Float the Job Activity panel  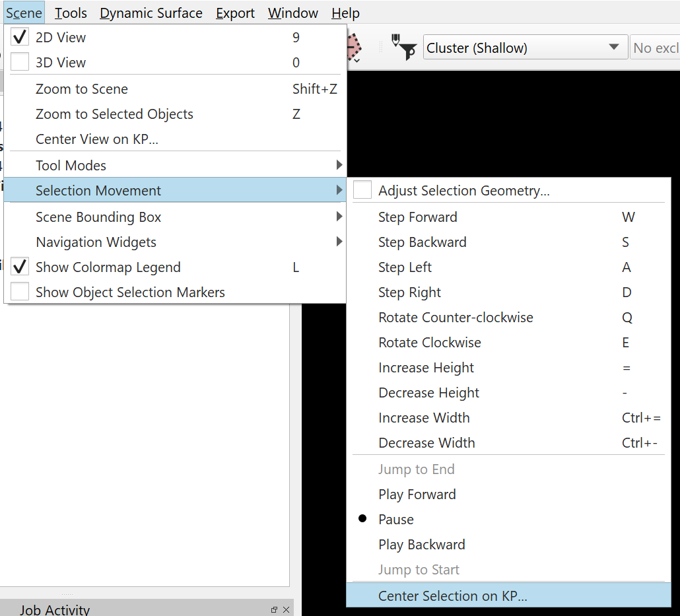click(275, 610)
